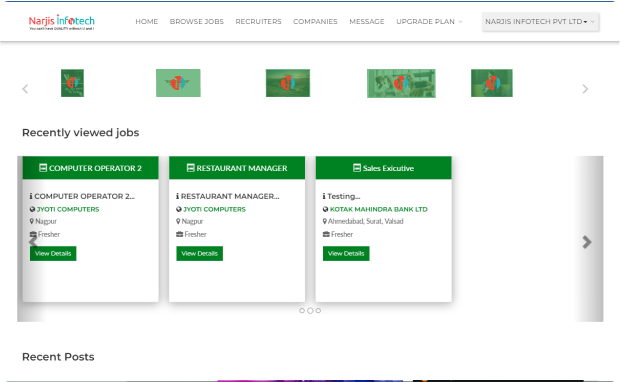
Task: Go to previous recently viewed jobs slide
Action: 33,242
